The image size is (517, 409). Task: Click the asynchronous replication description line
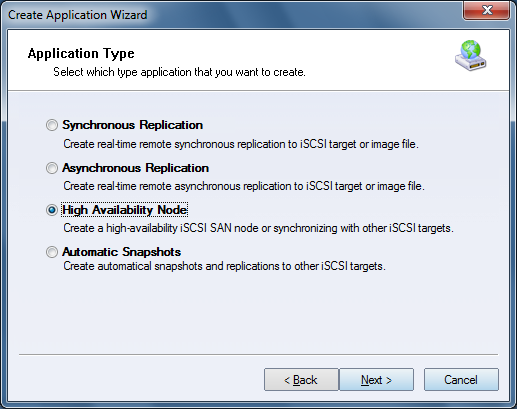[244, 186]
